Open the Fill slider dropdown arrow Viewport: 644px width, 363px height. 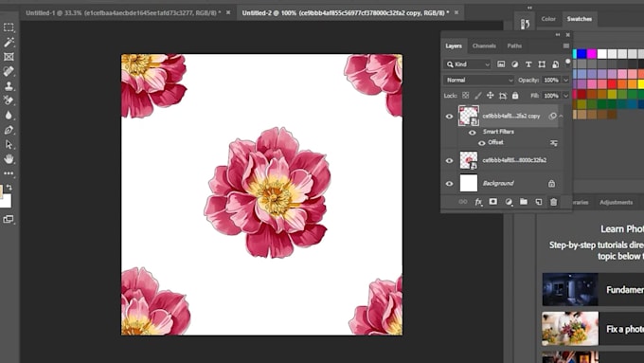[565, 96]
